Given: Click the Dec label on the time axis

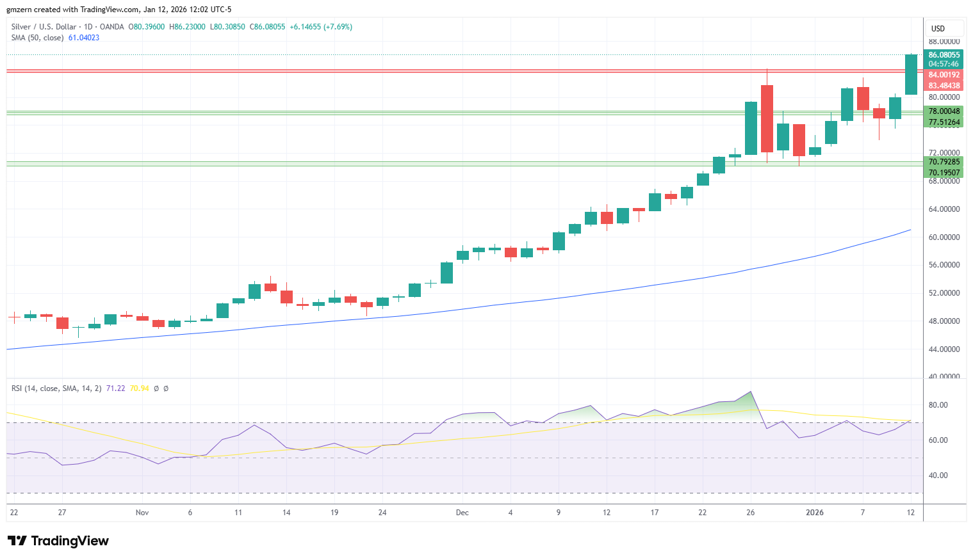Looking at the screenshot, I should click(462, 513).
